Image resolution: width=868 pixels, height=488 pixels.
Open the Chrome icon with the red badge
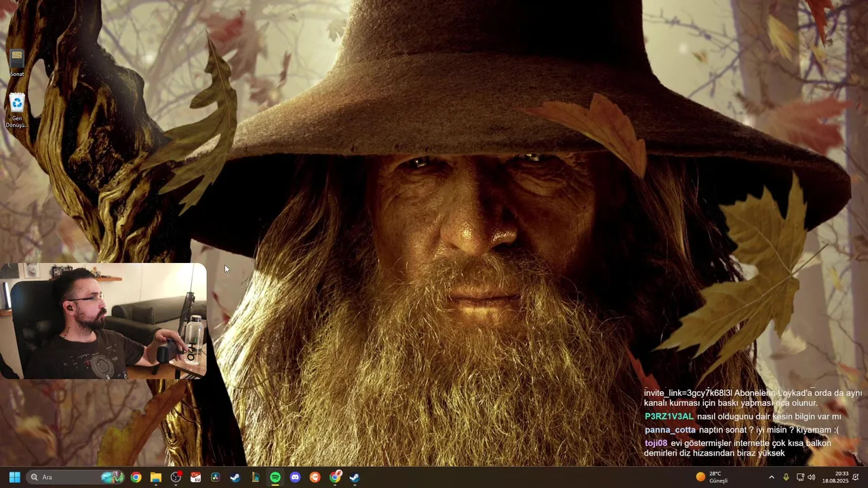(335, 477)
